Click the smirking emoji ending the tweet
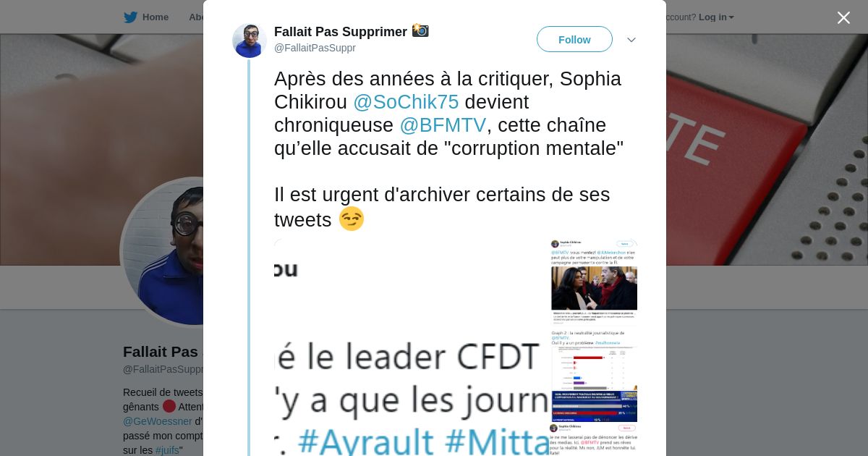This screenshot has width=868, height=456. (x=352, y=219)
